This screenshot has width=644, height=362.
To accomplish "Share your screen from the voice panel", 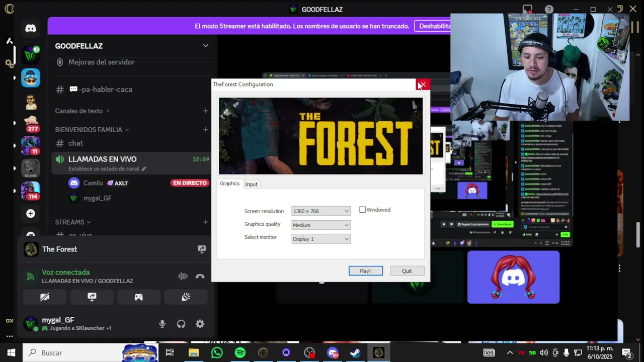I will [x=92, y=297].
